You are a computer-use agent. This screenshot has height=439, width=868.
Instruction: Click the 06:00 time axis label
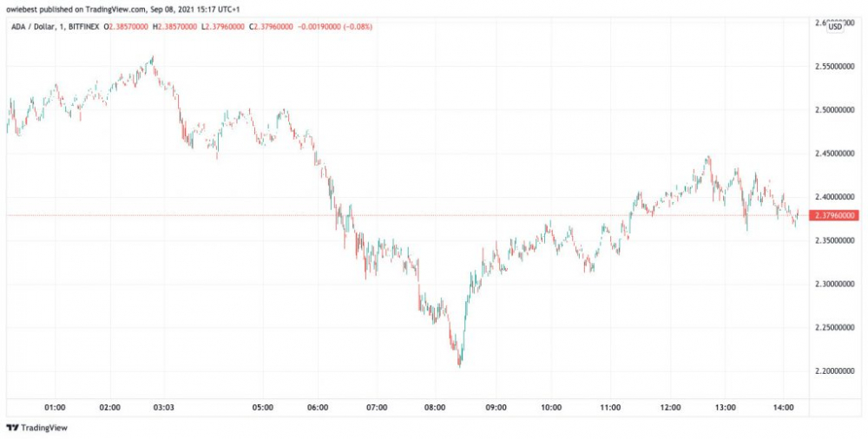[318, 408]
